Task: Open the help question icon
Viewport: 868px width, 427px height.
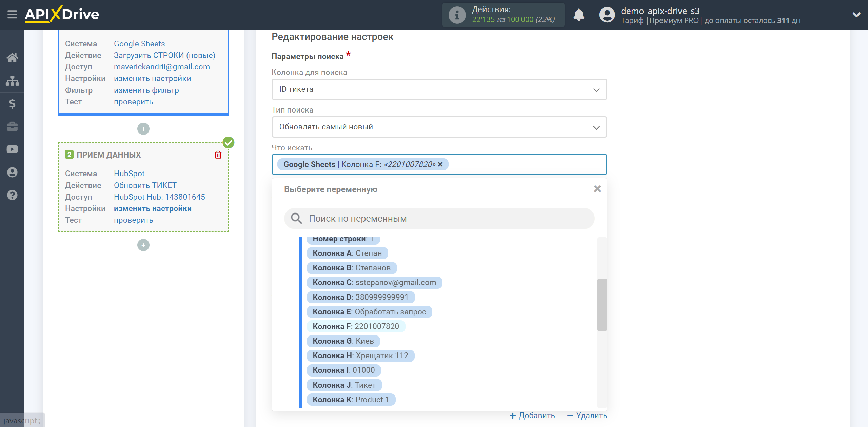Action: click(12, 195)
